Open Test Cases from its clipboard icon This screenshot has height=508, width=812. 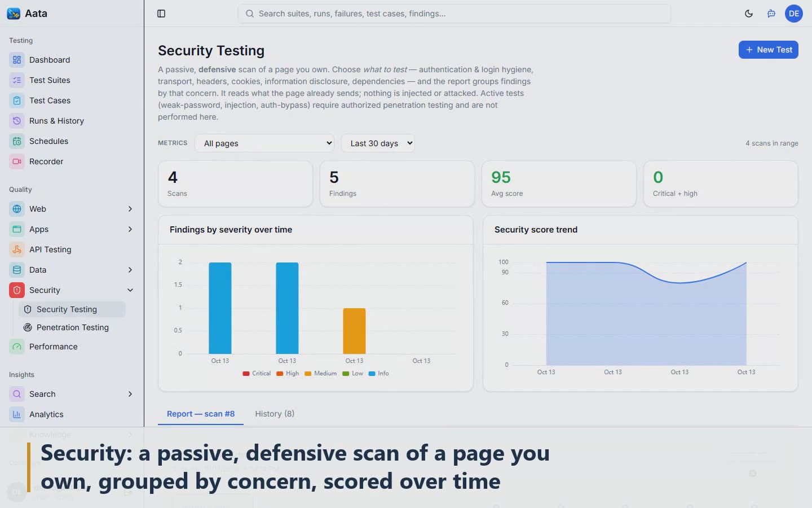point(17,100)
